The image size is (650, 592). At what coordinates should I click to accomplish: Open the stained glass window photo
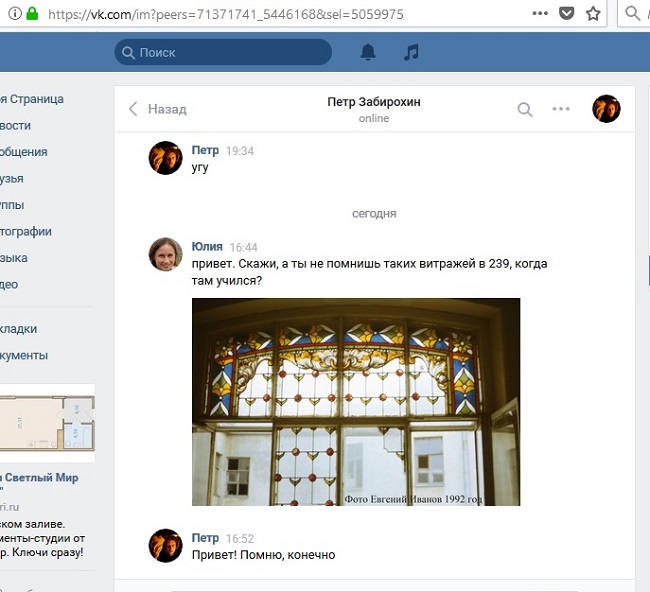pyautogui.click(x=355, y=402)
